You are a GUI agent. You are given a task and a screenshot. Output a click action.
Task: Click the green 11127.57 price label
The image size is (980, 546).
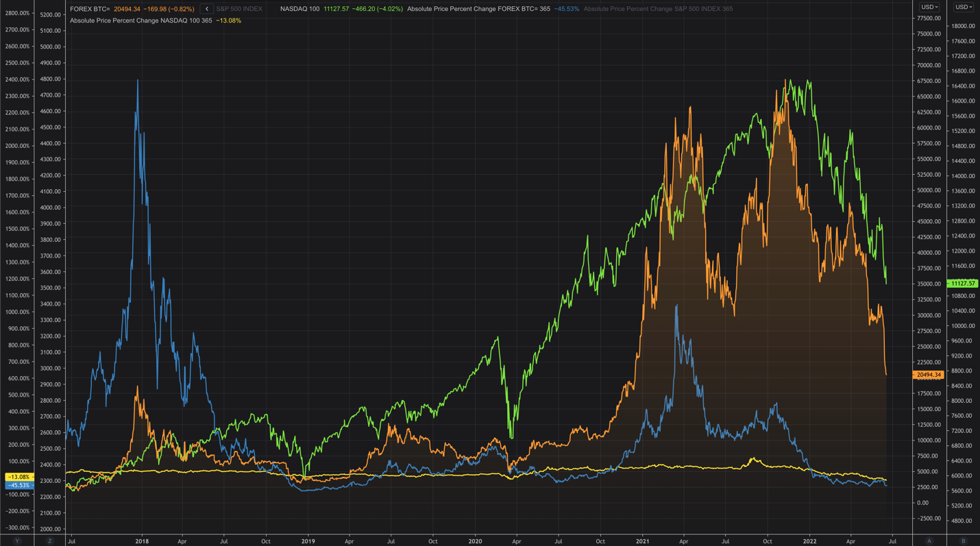962,283
